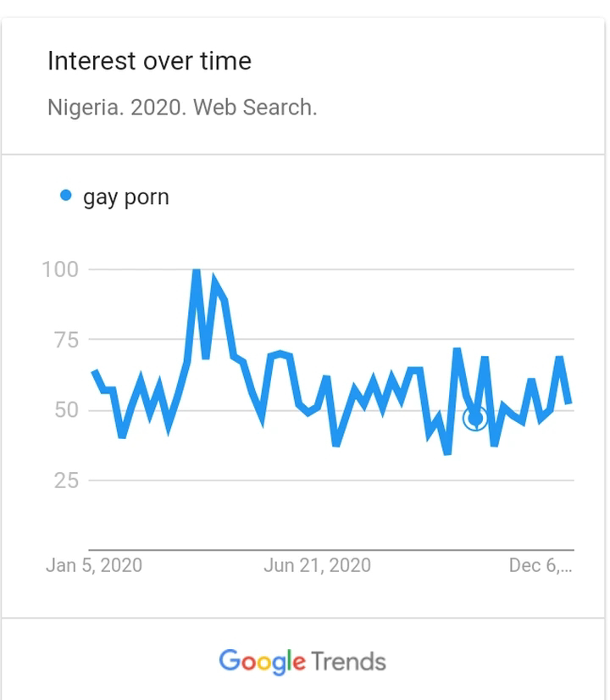This screenshot has width=610, height=700.
Task: Click the Google word in the logo
Action: [263, 662]
